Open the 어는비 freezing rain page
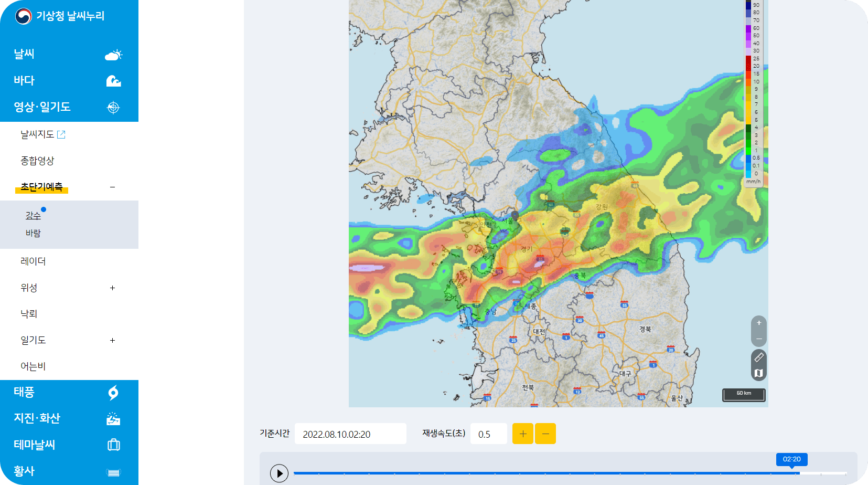This screenshot has height=485, width=868. click(33, 366)
